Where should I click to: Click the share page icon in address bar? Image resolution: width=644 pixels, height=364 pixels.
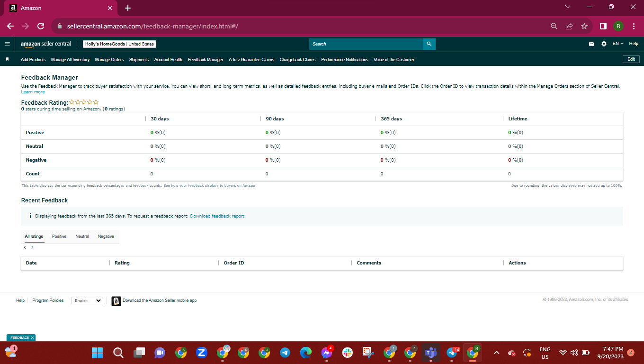569,26
